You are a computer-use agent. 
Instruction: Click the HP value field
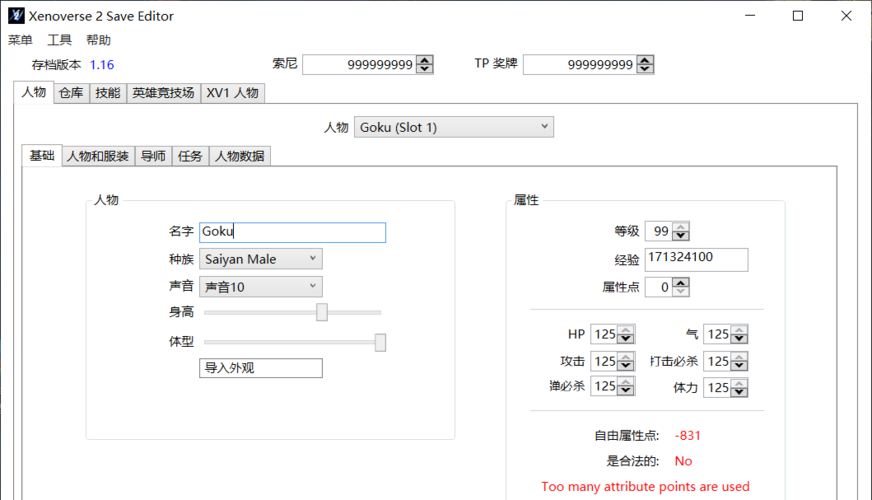(605, 334)
